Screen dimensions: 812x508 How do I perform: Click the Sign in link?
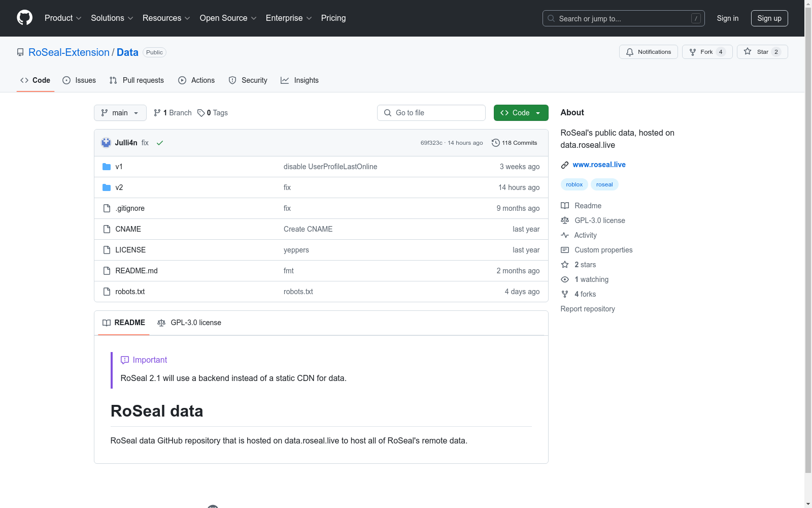pyautogui.click(x=728, y=18)
